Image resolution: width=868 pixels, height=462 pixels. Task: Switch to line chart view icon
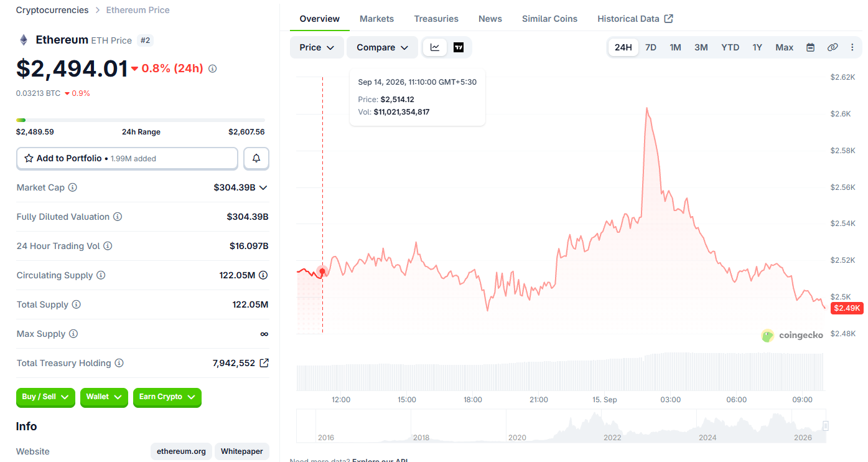[435, 47]
